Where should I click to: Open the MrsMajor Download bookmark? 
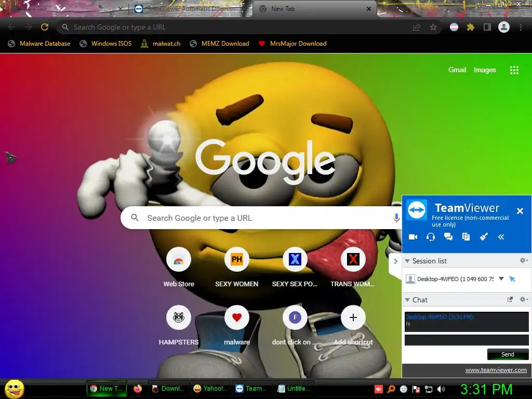tap(292, 44)
